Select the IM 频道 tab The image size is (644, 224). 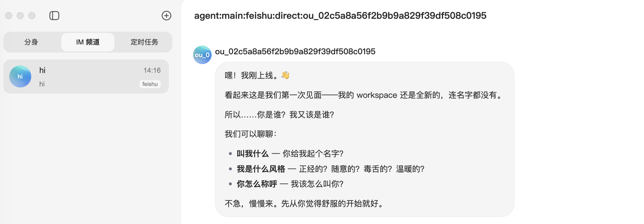(x=88, y=42)
